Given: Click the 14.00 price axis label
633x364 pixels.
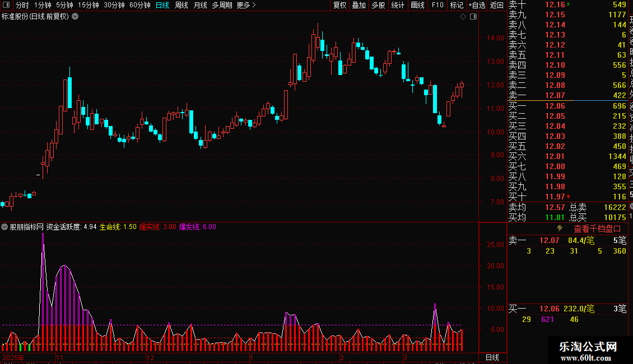Looking at the screenshot, I should click(x=495, y=38).
